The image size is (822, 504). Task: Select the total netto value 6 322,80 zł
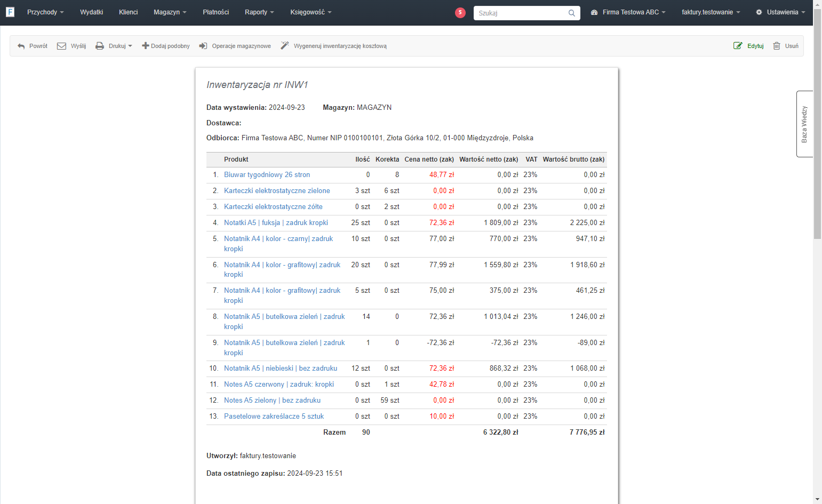point(500,432)
